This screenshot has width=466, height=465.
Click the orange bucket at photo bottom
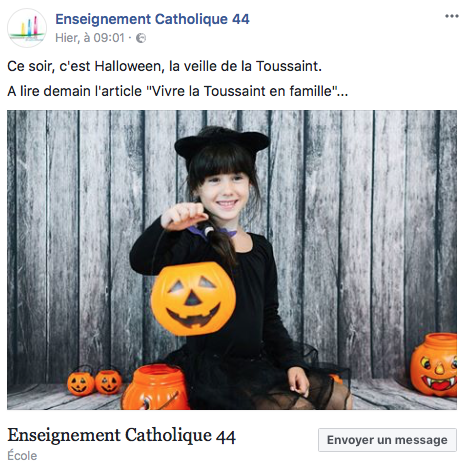(155, 387)
